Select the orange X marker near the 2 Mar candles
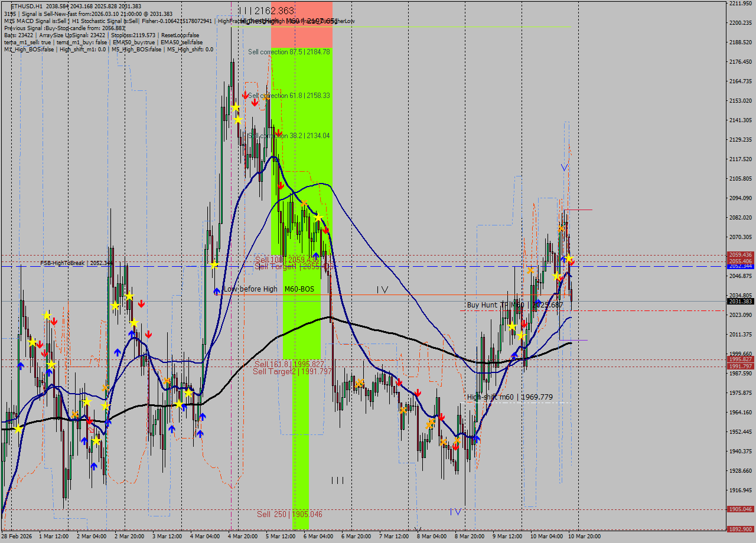 pyautogui.click(x=105, y=388)
